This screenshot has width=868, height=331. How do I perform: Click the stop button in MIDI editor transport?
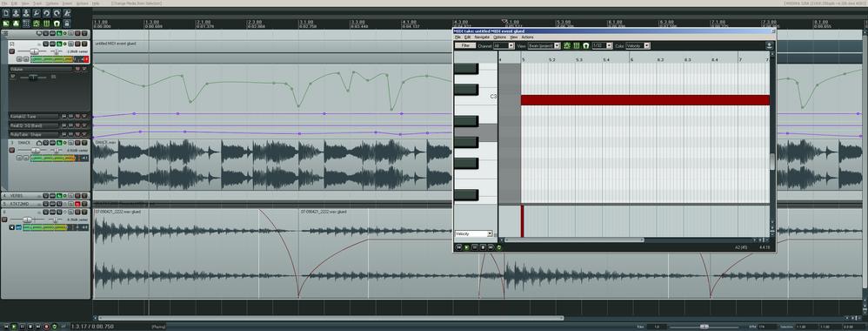[x=483, y=247]
